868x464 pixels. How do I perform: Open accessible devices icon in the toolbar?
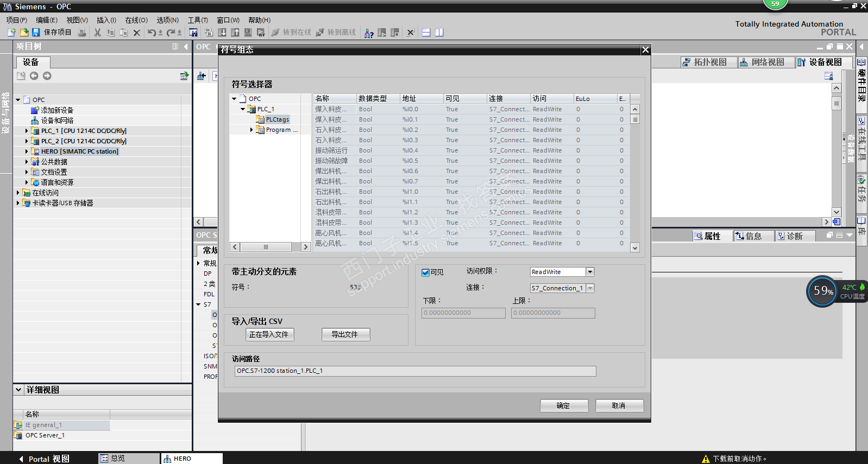click(369, 33)
